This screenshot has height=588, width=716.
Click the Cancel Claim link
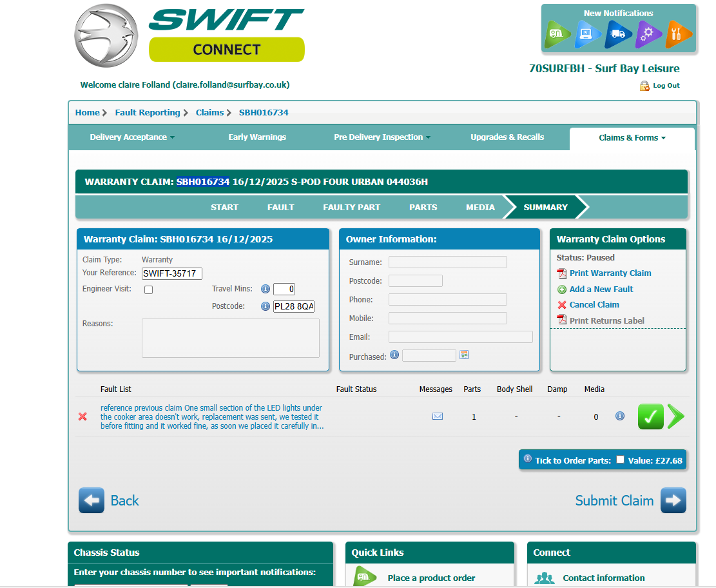(594, 305)
